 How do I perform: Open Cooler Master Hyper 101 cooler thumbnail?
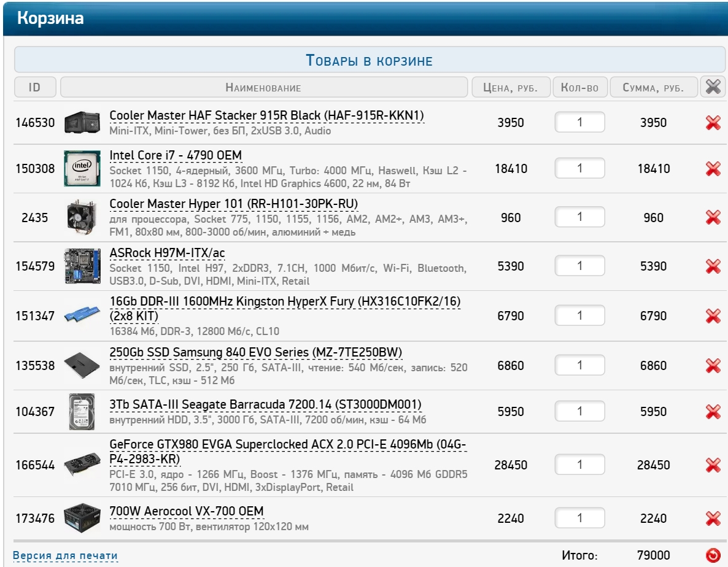pos(82,217)
